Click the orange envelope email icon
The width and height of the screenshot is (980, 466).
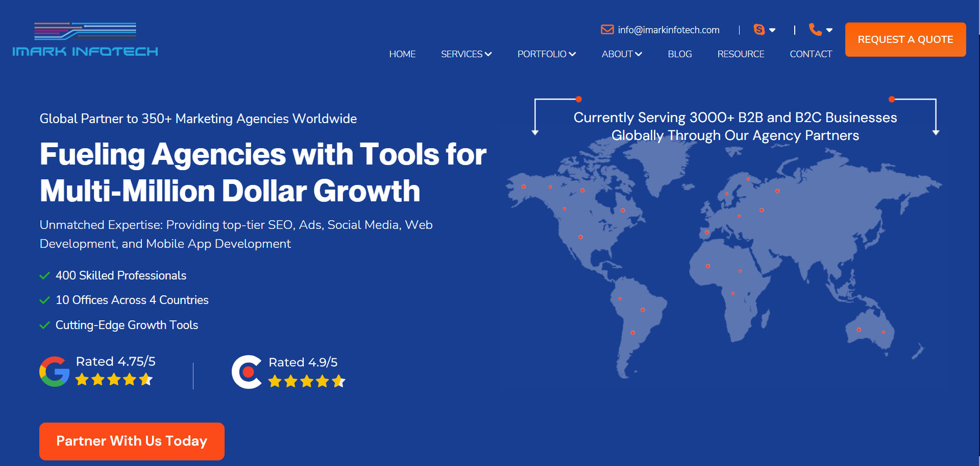click(x=607, y=30)
